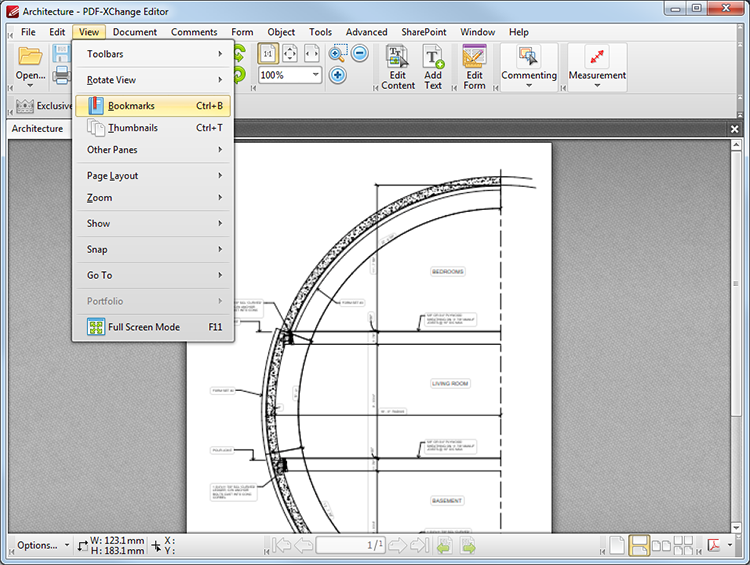This screenshot has width=750, height=565.
Task: Go to next page arrow
Action: (397, 545)
